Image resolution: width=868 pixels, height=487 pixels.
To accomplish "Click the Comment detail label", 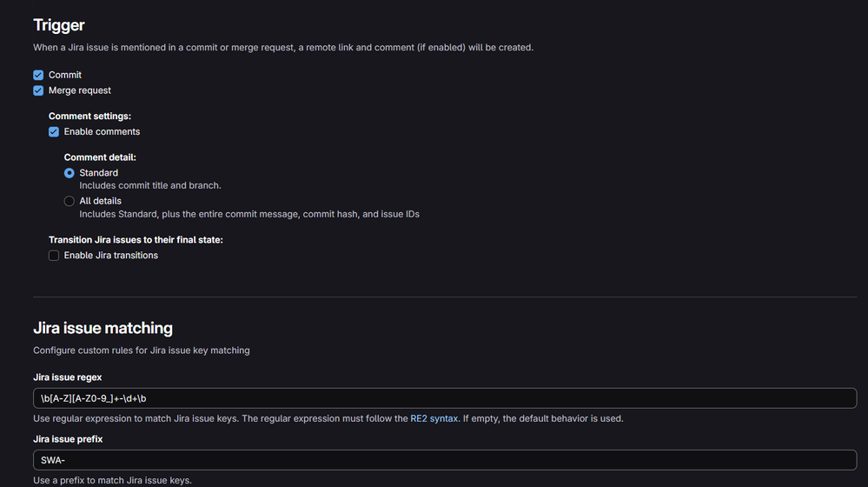I will pos(100,157).
